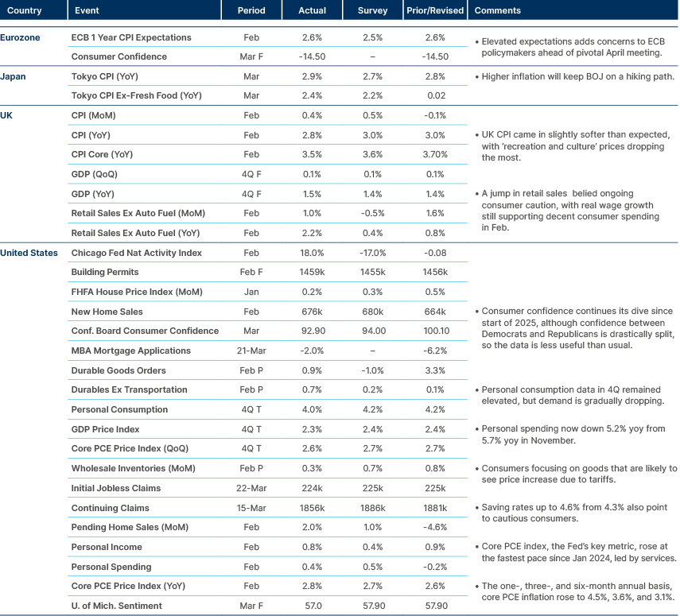Select the Actual column header
680x616 pixels.
(312, 11)
